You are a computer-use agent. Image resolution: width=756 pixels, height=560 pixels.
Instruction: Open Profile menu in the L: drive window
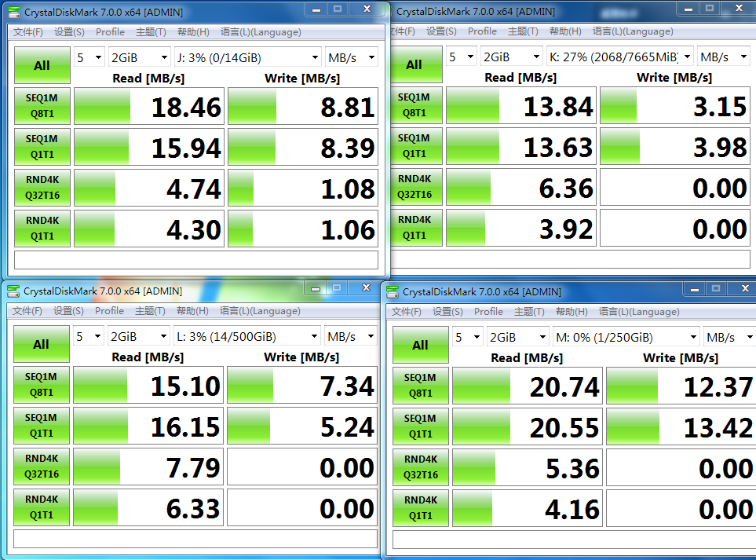[x=110, y=311]
